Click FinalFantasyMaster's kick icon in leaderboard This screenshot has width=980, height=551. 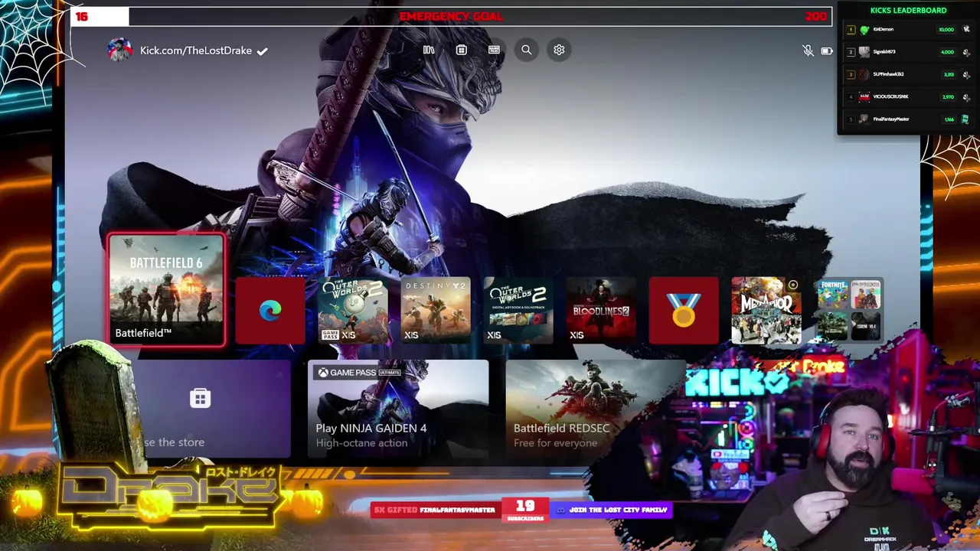(x=965, y=119)
